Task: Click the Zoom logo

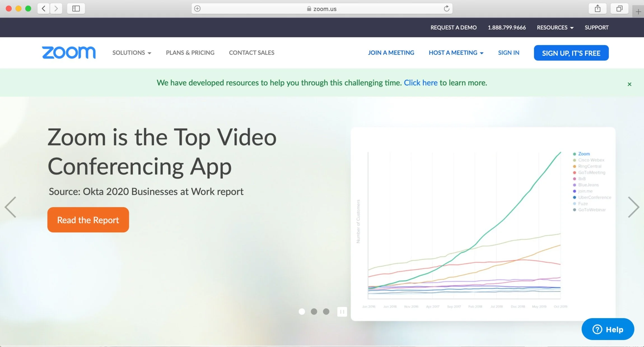Action: 69,52
